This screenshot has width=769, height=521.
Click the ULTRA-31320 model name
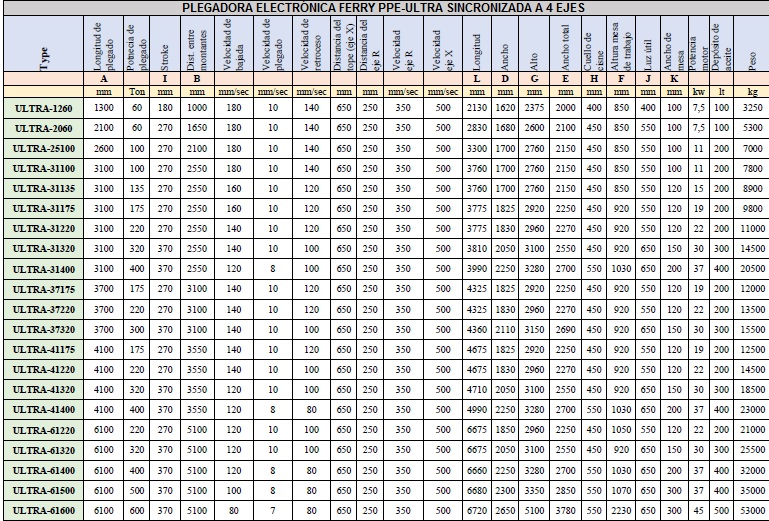pos(43,249)
